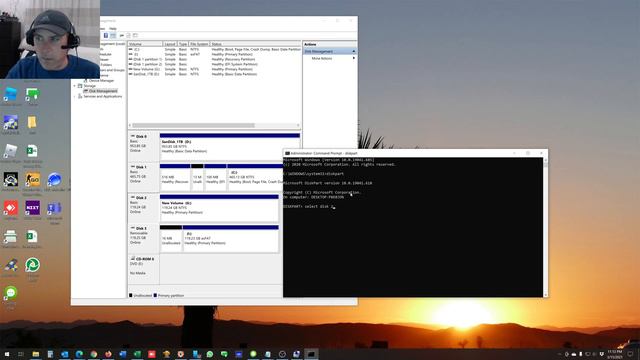Click the Volume column header

pos(145,44)
